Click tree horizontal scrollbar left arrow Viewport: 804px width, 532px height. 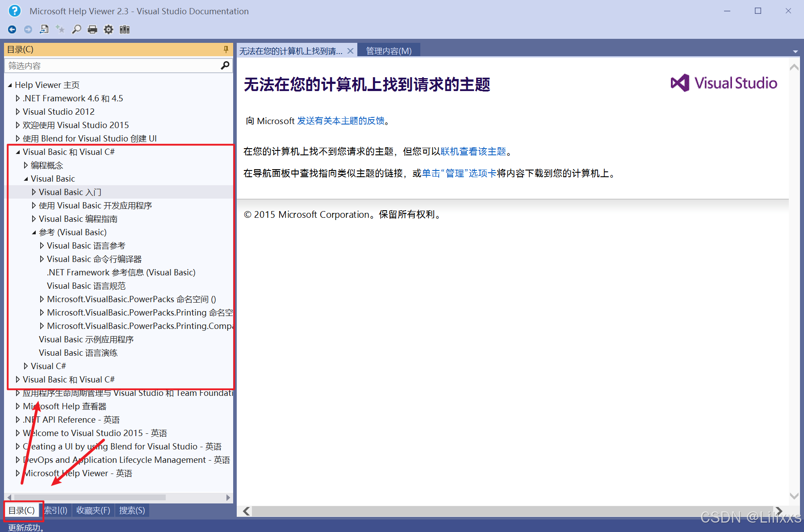pyautogui.click(x=9, y=497)
